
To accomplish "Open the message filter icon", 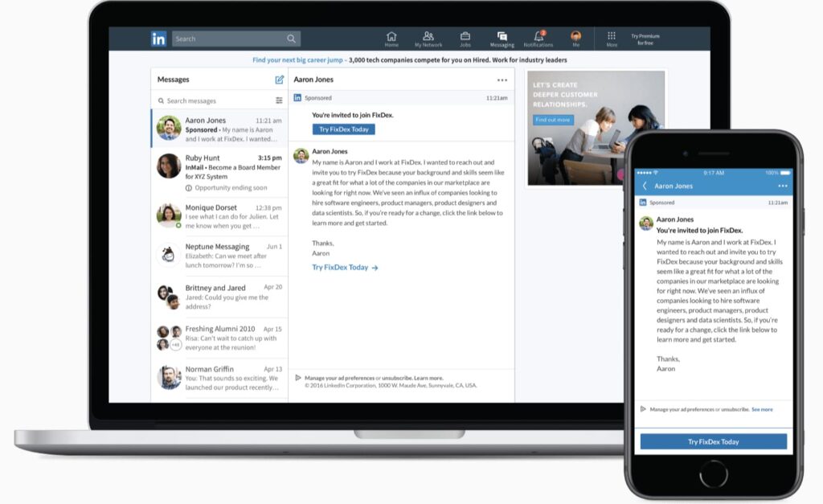I will [x=279, y=100].
